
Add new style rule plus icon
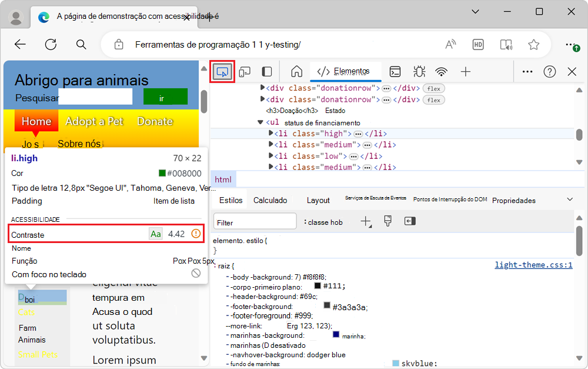pyautogui.click(x=366, y=221)
